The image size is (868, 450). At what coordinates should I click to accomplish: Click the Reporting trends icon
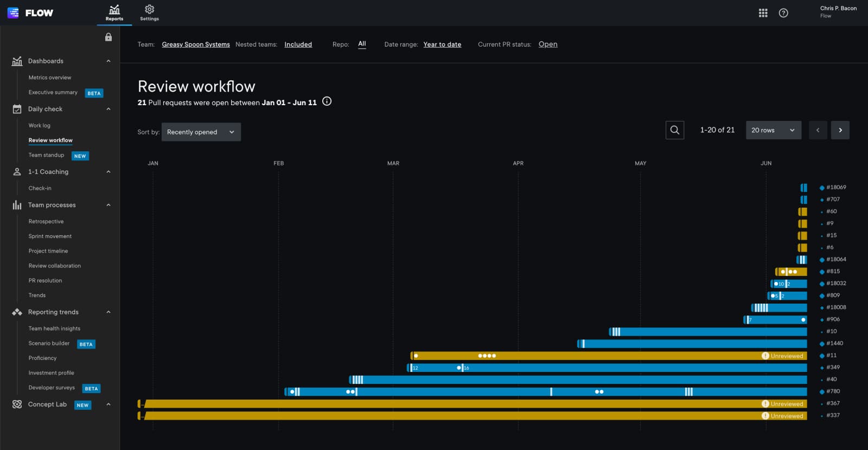pos(17,312)
